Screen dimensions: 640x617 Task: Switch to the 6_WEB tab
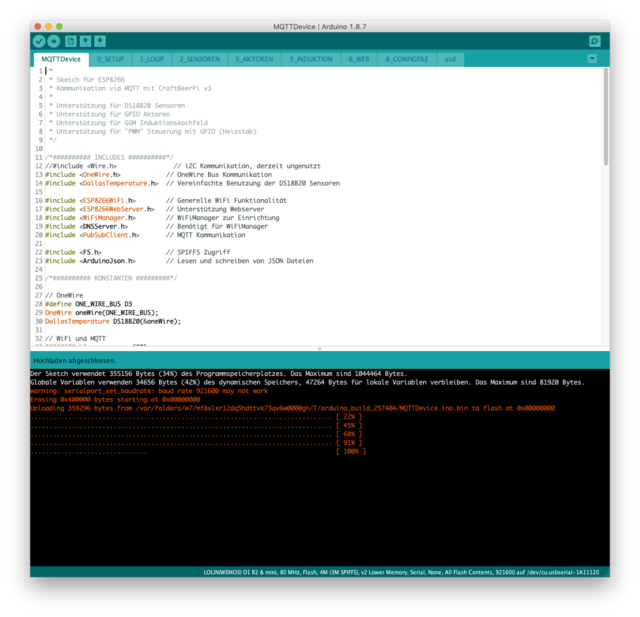pyautogui.click(x=359, y=59)
